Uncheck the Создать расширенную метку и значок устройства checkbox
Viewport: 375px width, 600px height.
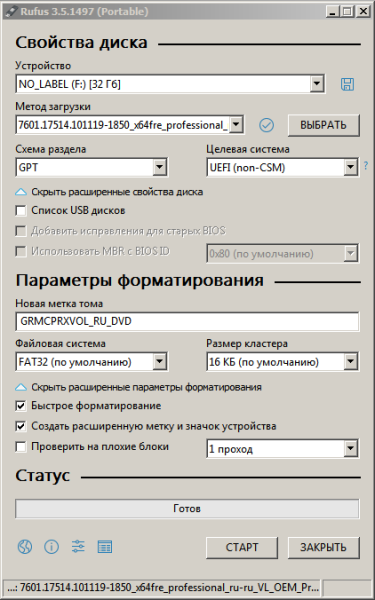click(x=21, y=426)
